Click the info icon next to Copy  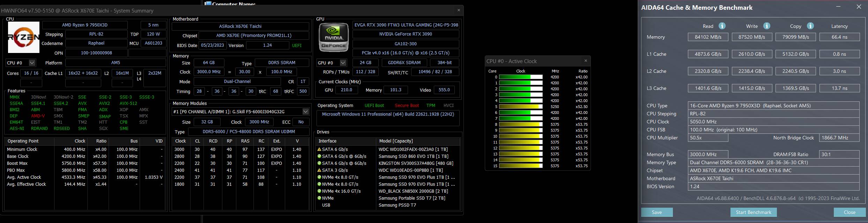coord(810,26)
